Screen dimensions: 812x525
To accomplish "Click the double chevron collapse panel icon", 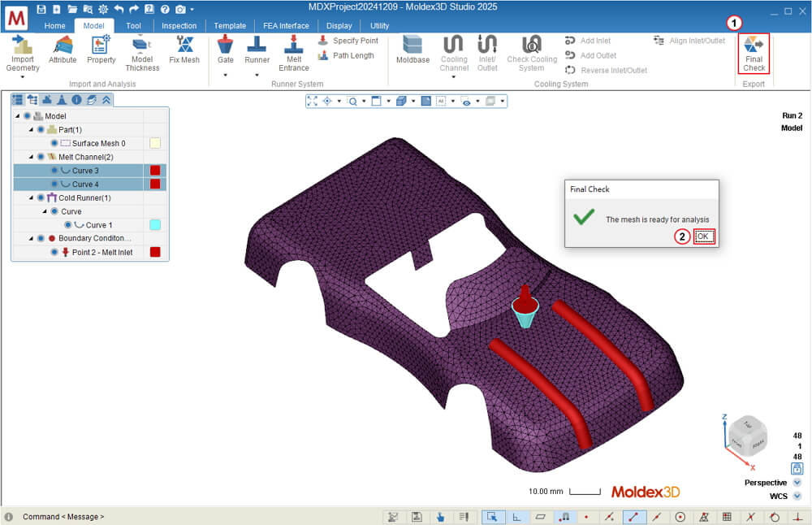I will tap(106, 99).
